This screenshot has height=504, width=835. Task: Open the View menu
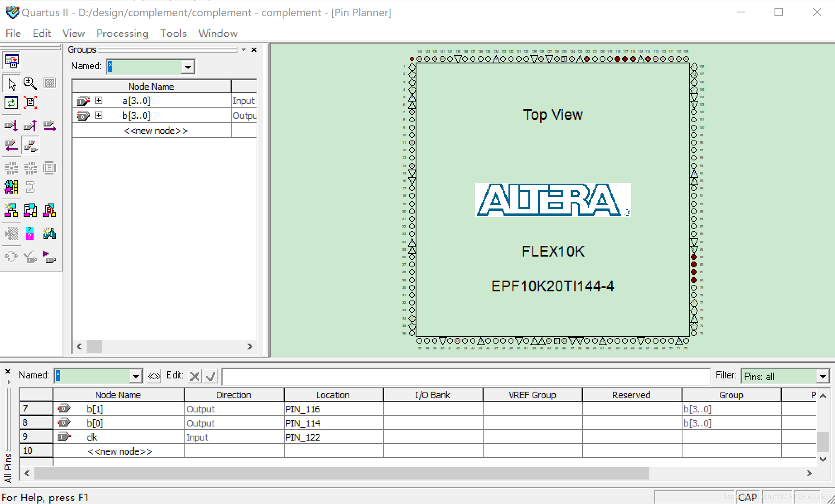coord(74,33)
